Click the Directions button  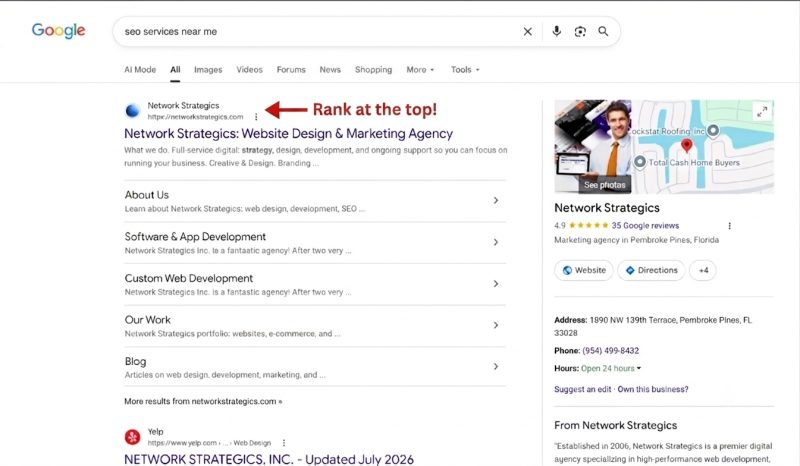tap(652, 270)
